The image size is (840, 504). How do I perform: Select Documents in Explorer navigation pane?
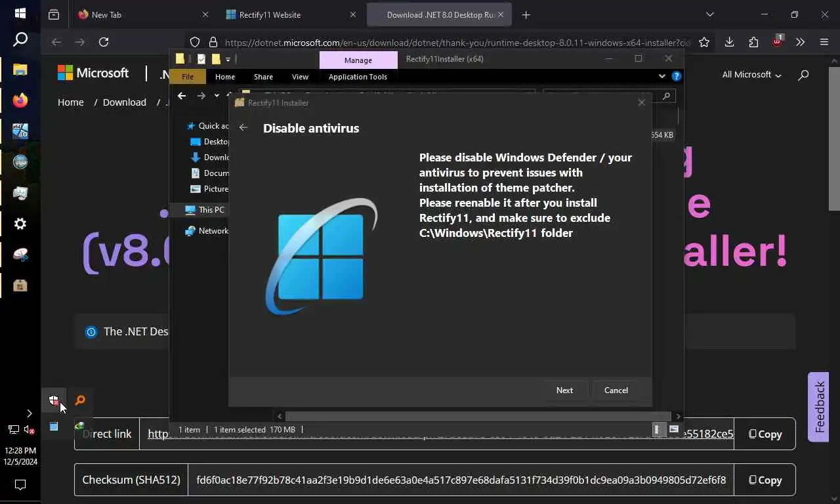click(209, 173)
